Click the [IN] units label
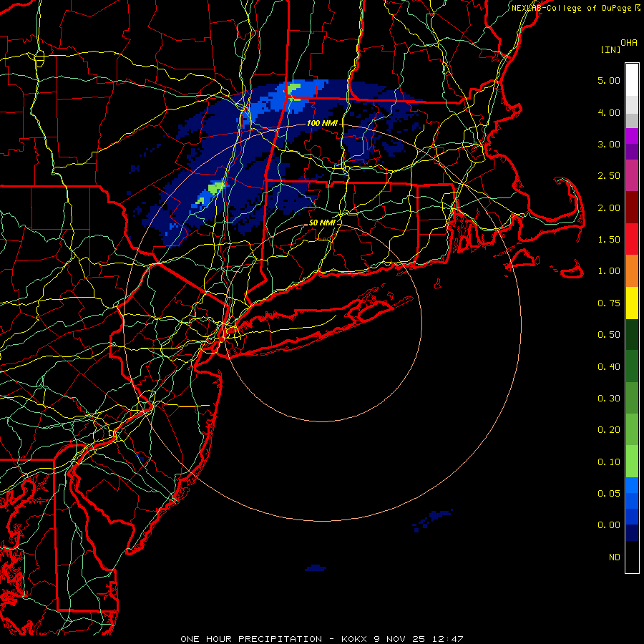 point(610,49)
